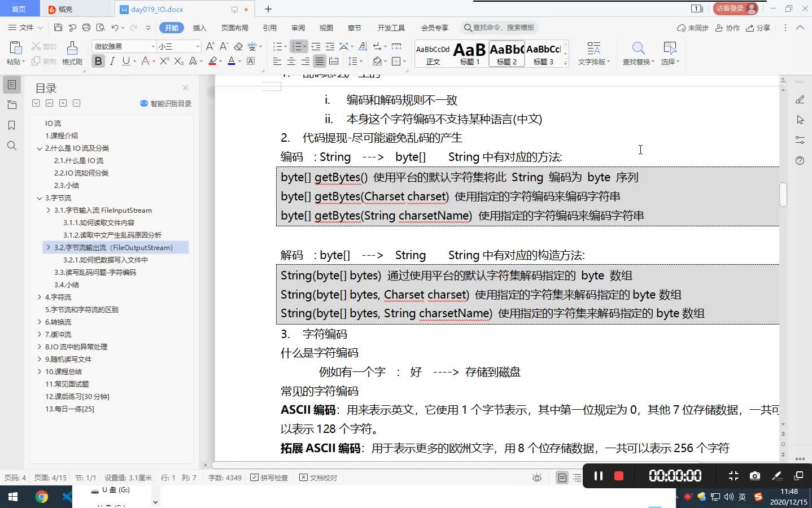Click the 智能识别目录 button
This screenshot has height=508, width=812.
(165, 103)
